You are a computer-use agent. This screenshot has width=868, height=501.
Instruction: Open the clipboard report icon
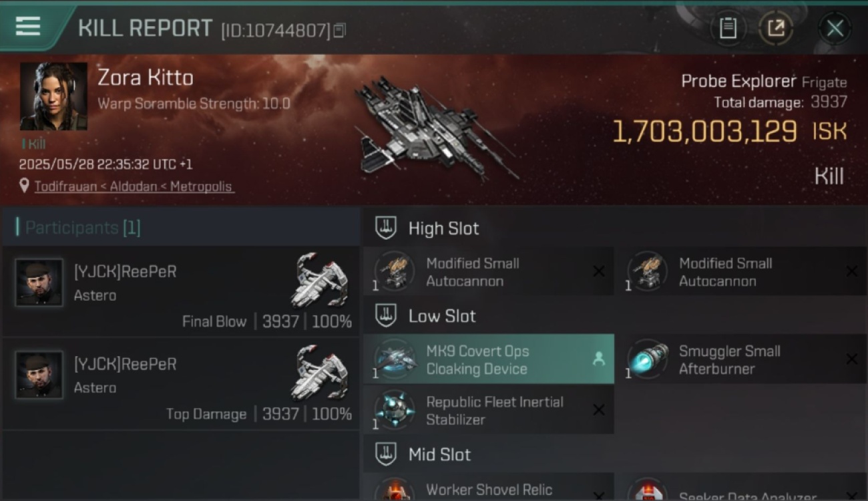coord(728,29)
